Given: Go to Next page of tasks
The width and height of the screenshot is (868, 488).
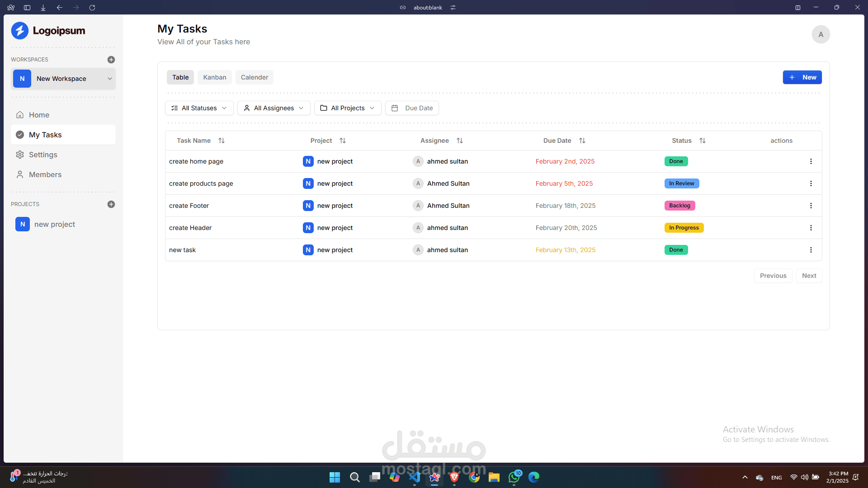Looking at the screenshot, I should 809,276.
